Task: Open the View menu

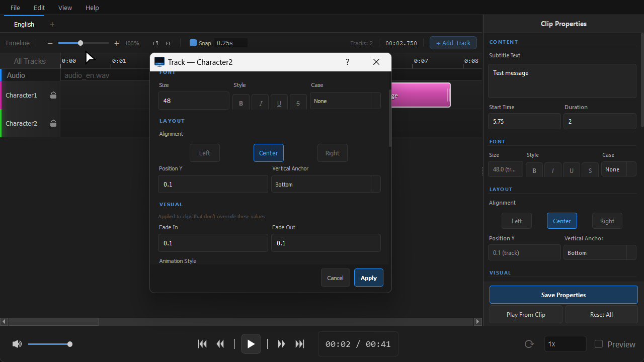Action: tap(65, 8)
